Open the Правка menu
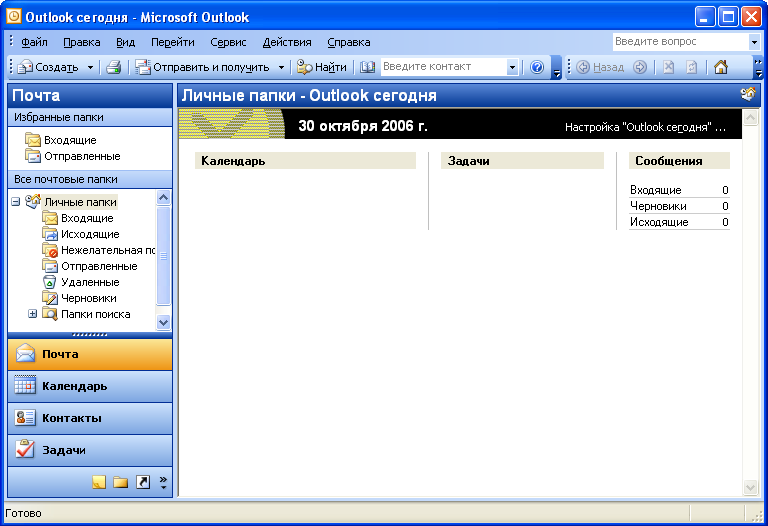 [82, 42]
